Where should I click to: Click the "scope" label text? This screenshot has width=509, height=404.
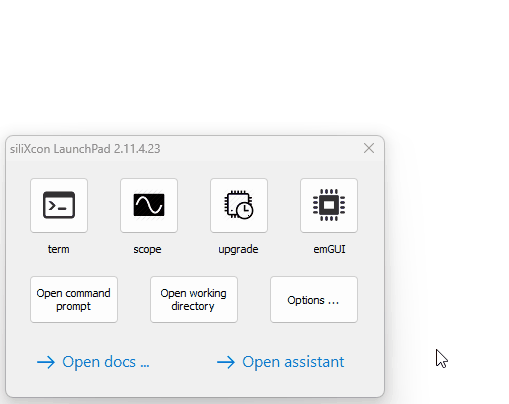point(147,249)
